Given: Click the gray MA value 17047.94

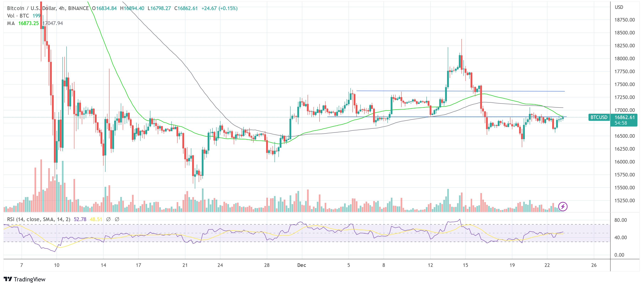Looking at the screenshot, I should tap(53, 23).
